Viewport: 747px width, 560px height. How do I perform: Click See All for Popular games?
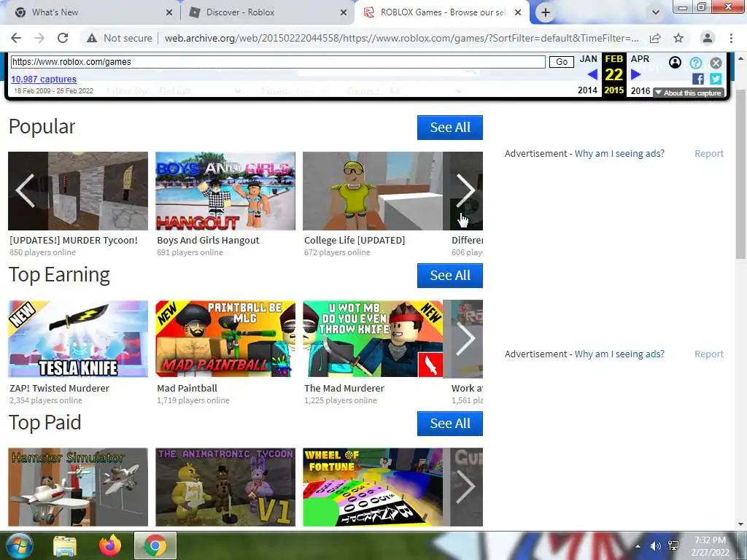(449, 127)
